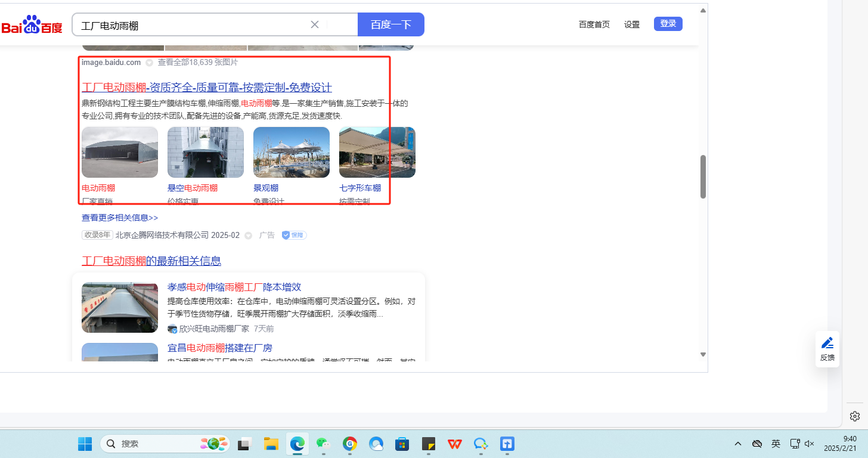This screenshot has height=458, width=868.
Task: Open WeChat from the taskbar
Action: tap(323, 444)
